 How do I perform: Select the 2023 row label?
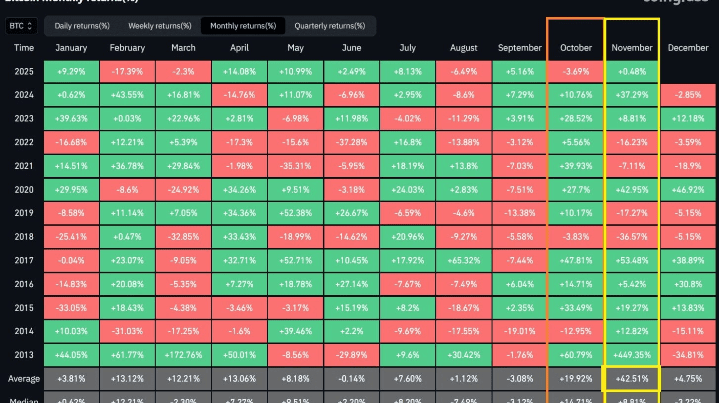coord(24,119)
